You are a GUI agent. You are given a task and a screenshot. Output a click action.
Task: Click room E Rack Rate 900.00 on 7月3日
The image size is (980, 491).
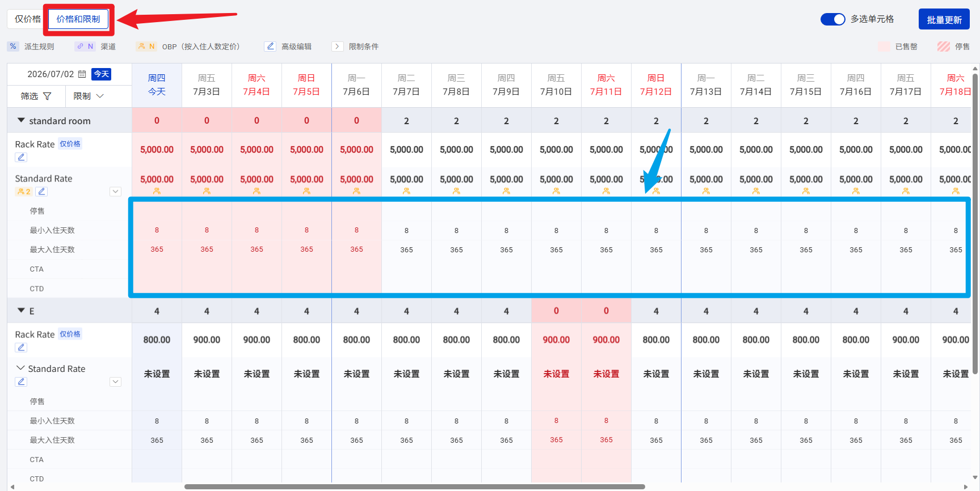[207, 340]
